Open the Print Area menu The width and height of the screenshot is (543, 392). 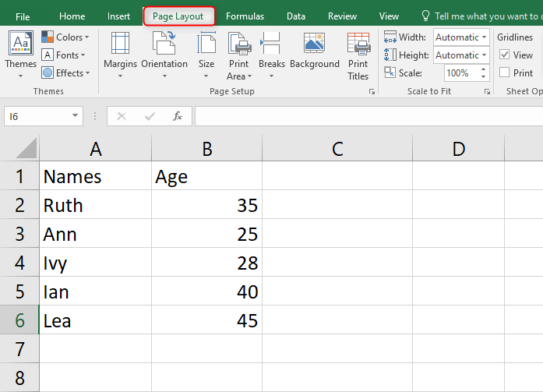tap(239, 55)
